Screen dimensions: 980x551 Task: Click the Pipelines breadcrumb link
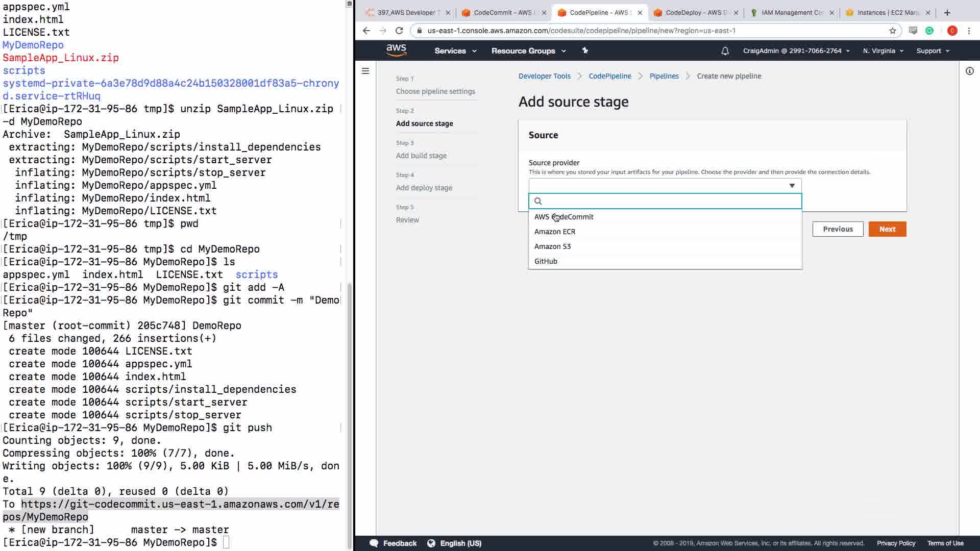(664, 76)
